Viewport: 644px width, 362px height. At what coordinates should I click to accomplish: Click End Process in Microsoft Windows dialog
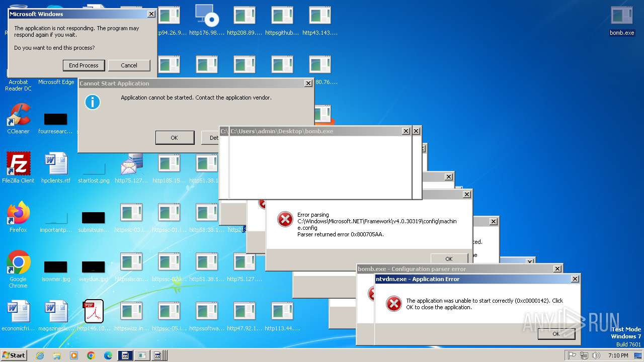(x=84, y=65)
